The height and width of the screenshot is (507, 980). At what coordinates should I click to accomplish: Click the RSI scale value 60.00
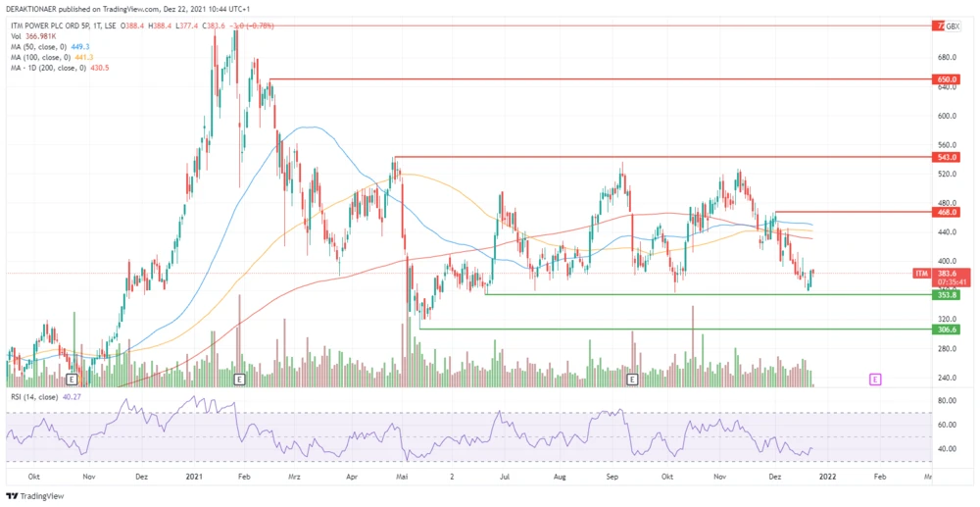945,425
